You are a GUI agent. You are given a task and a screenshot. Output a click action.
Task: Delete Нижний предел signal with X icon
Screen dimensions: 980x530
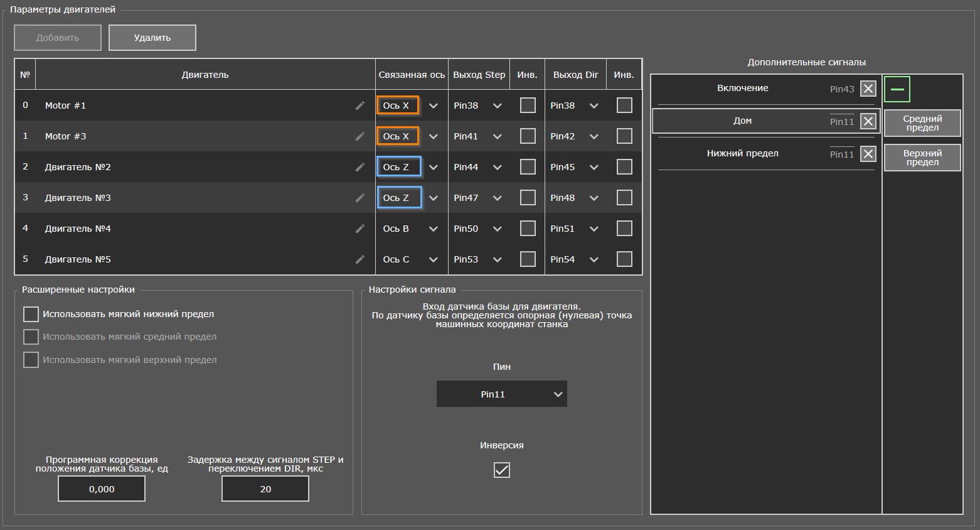pos(868,154)
